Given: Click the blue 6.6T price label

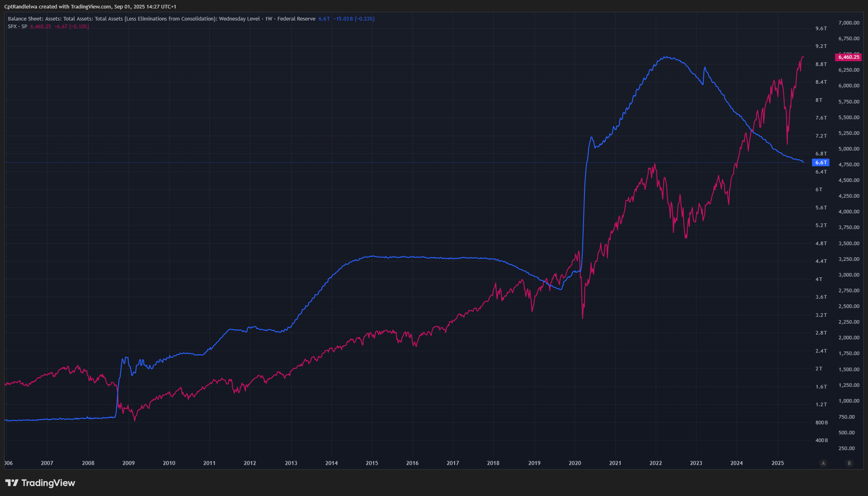Looking at the screenshot, I should [820, 163].
